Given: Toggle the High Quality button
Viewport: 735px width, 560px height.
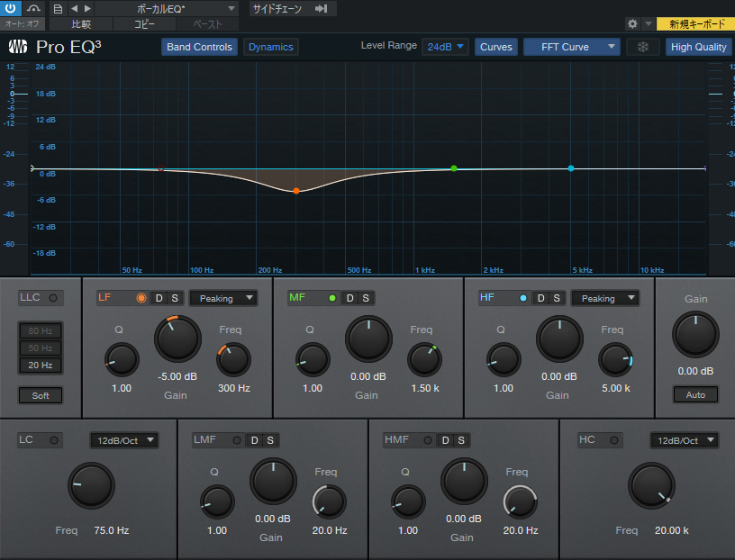Looking at the screenshot, I should point(698,47).
